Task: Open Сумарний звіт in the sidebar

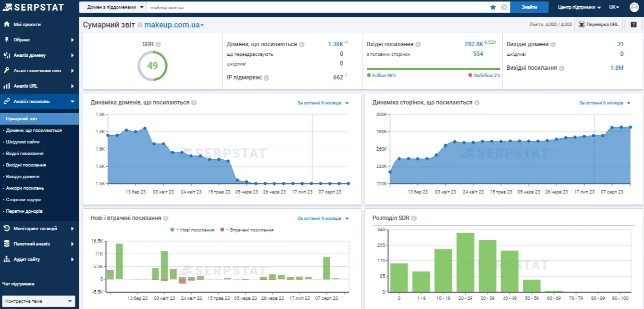Action: tap(39, 118)
